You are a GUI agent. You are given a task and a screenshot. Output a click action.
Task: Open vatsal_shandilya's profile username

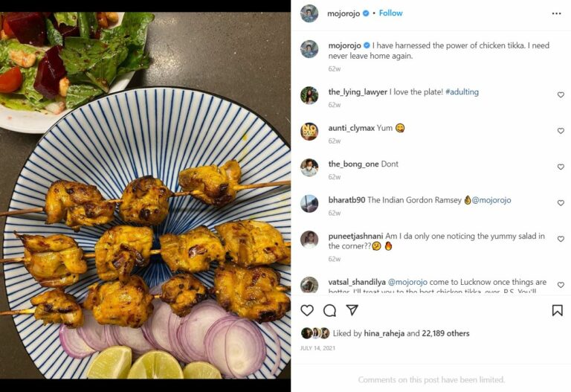[361, 283]
